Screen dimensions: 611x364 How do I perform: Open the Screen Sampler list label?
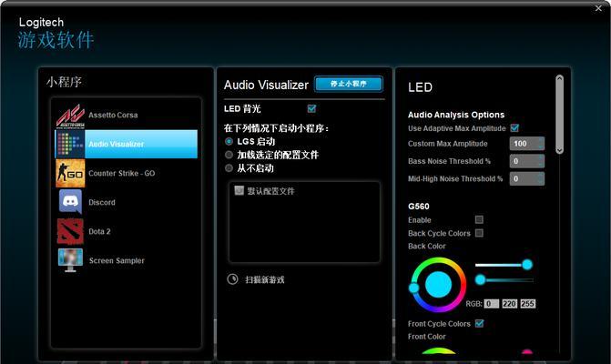coord(117,260)
